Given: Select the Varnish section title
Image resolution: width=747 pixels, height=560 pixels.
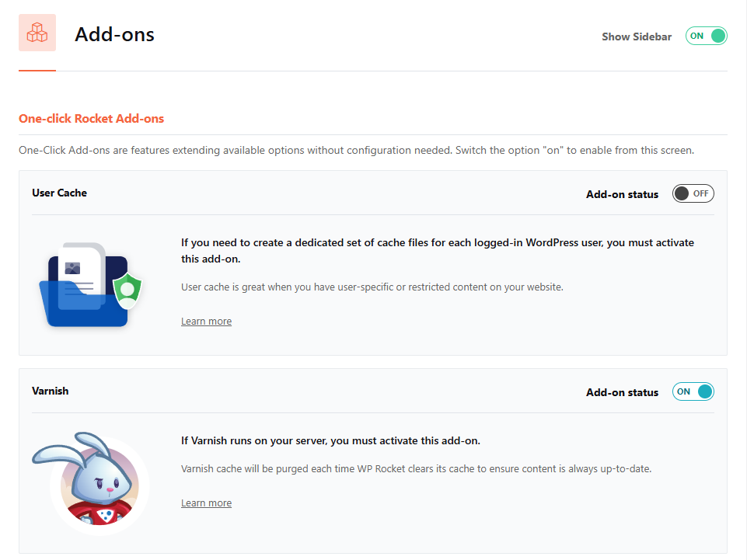Looking at the screenshot, I should pyautogui.click(x=51, y=391).
